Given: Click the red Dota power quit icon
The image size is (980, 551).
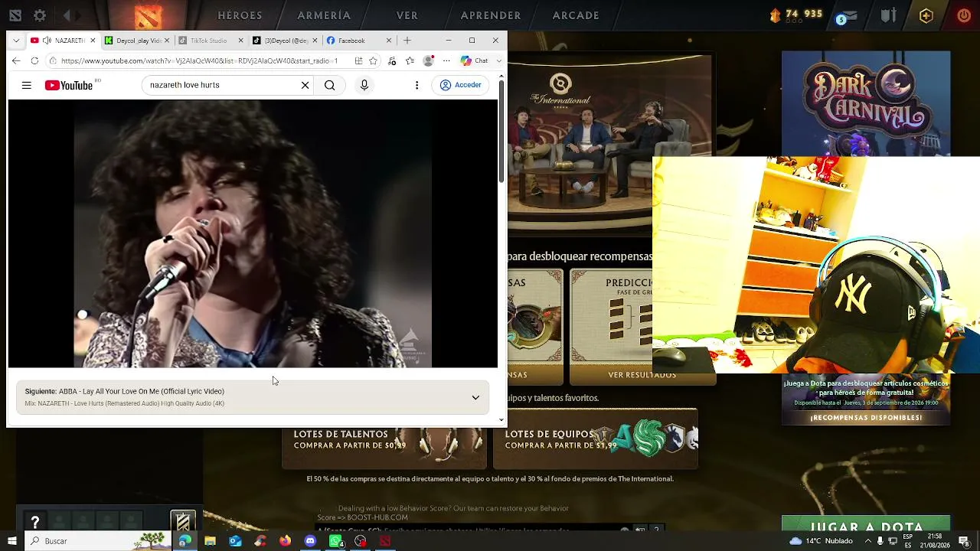Looking at the screenshot, I should pos(964,15).
